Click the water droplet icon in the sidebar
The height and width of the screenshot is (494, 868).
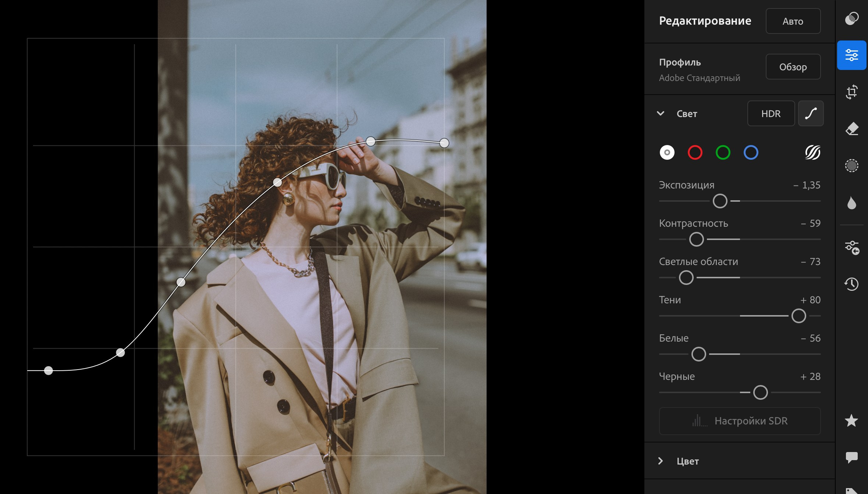[851, 203]
